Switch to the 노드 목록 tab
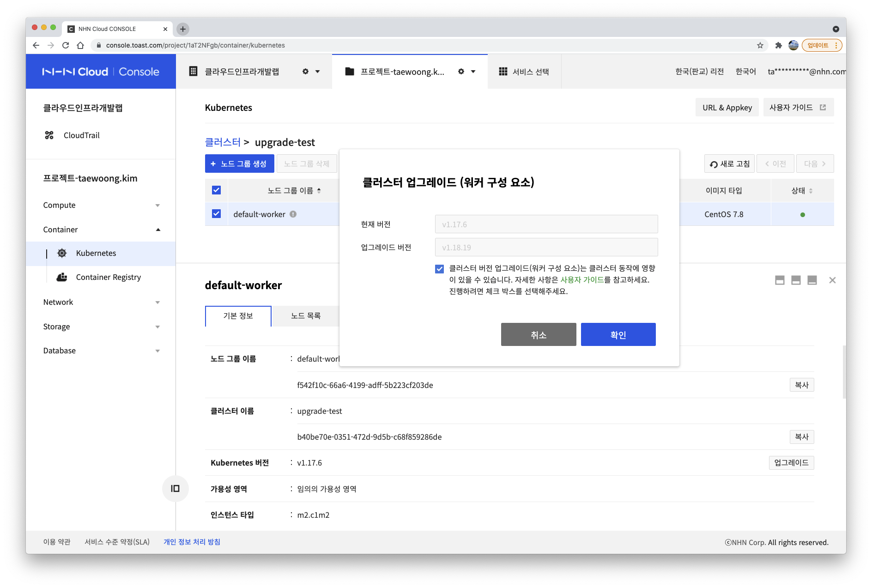Image resolution: width=872 pixels, height=588 pixels. click(x=306, y=316)
